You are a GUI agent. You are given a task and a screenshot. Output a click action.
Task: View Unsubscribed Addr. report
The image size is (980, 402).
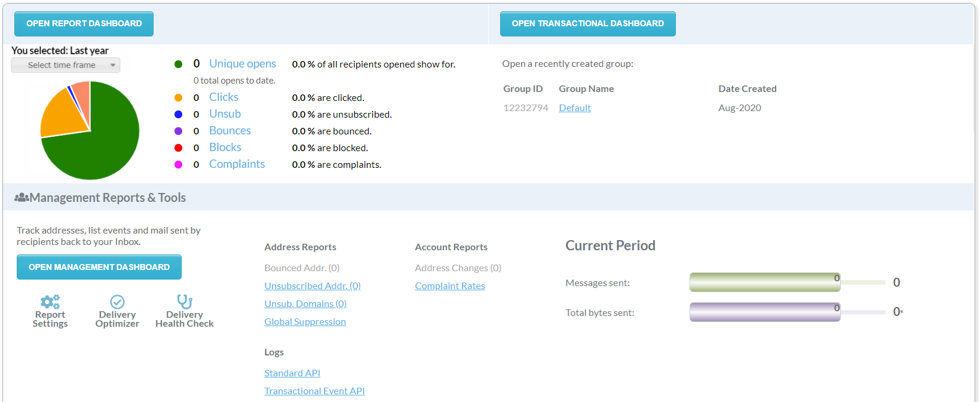click(313, 286)
